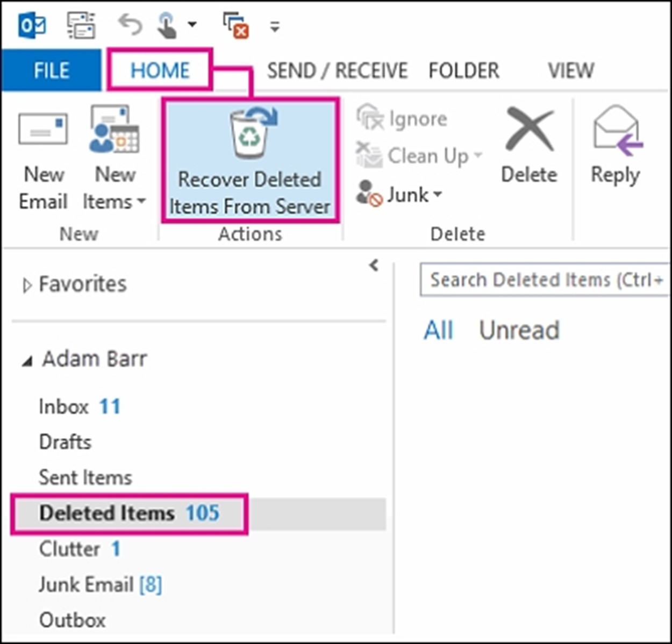Filter by Unread messages
The width and height of the screenshot is (672, 644).
click(519, 330)
